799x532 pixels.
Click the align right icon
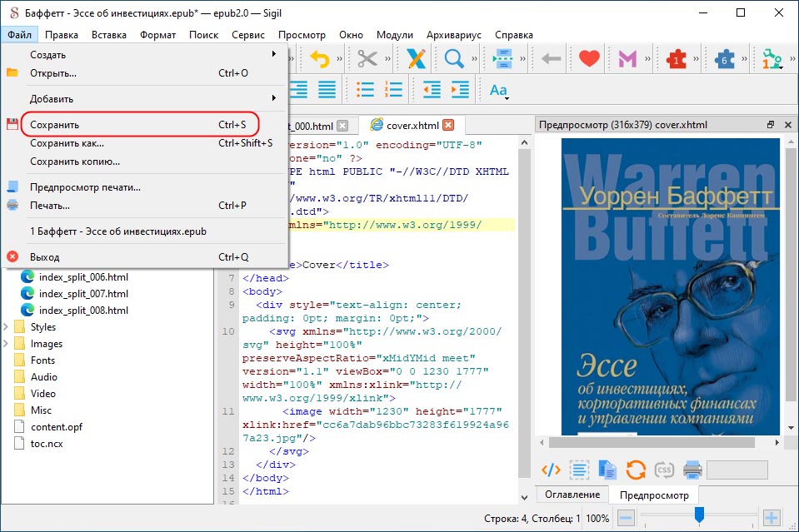(298, 90)
